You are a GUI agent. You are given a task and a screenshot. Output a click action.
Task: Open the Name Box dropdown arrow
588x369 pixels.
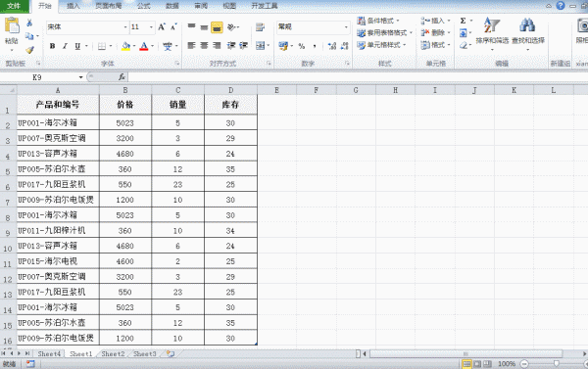(80, 77)
